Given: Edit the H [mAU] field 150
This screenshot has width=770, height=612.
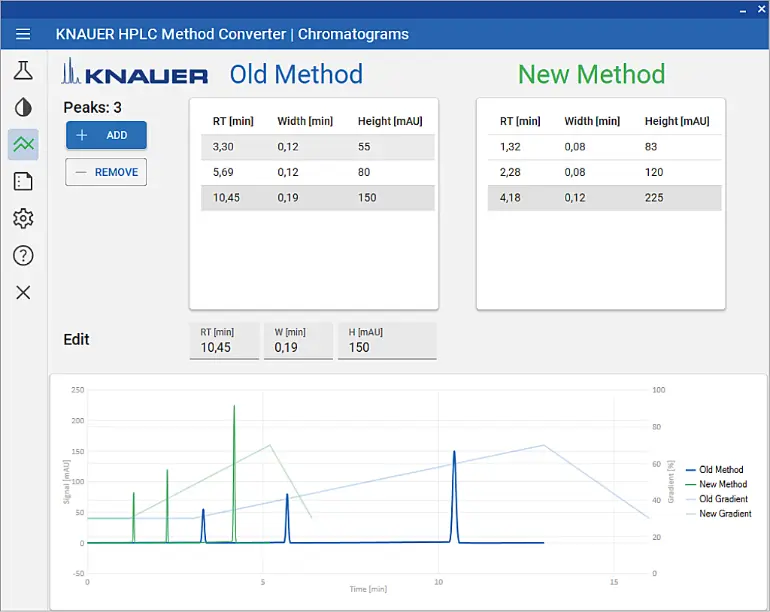Looking at the screenshot, I should [387, 341].
